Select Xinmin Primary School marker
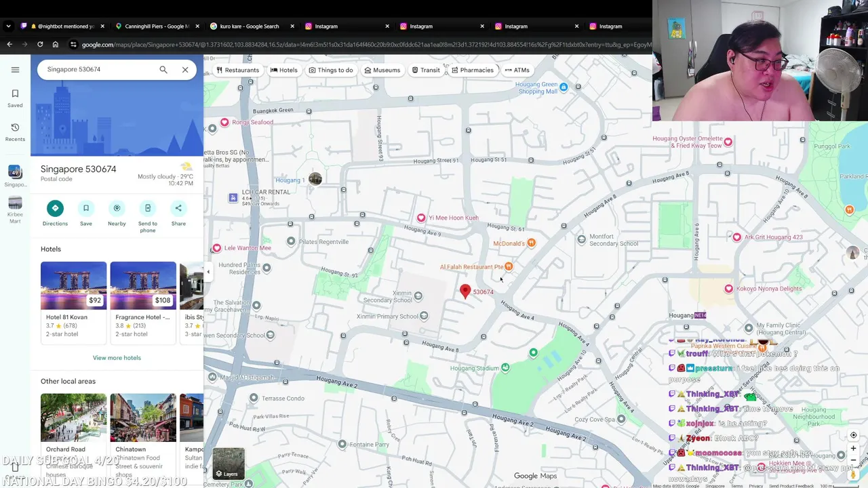 tap(424, 316)
